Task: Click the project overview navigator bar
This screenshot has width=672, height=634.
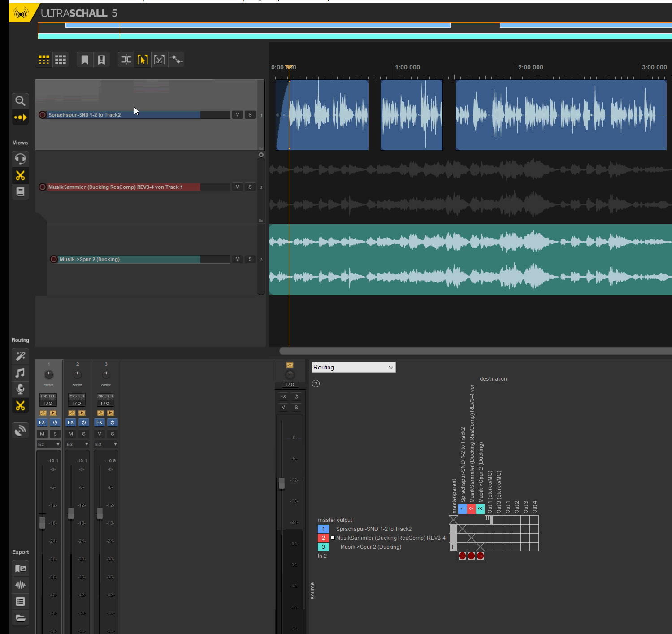Action: (x=355, y=30)
